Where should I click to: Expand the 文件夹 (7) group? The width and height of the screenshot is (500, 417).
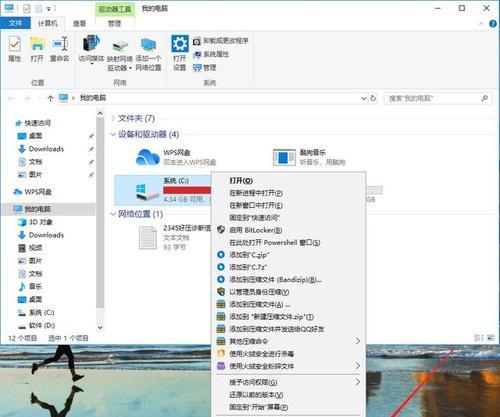113,118
